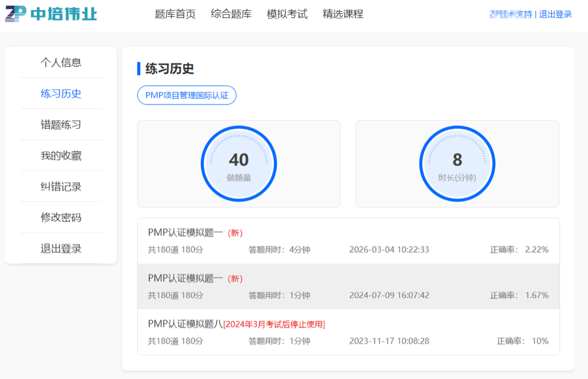Go to 综合题库 navigation item

point(231,14)
